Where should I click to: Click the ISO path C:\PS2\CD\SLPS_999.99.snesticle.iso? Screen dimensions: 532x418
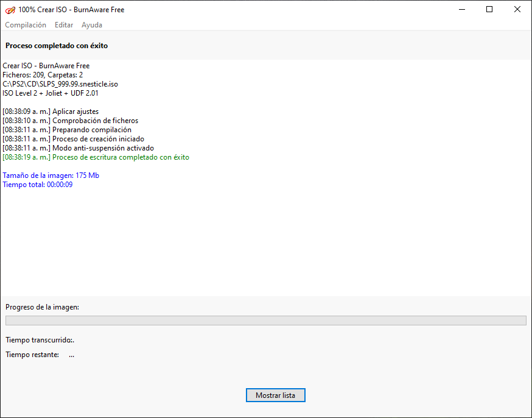tap(60, 84)
